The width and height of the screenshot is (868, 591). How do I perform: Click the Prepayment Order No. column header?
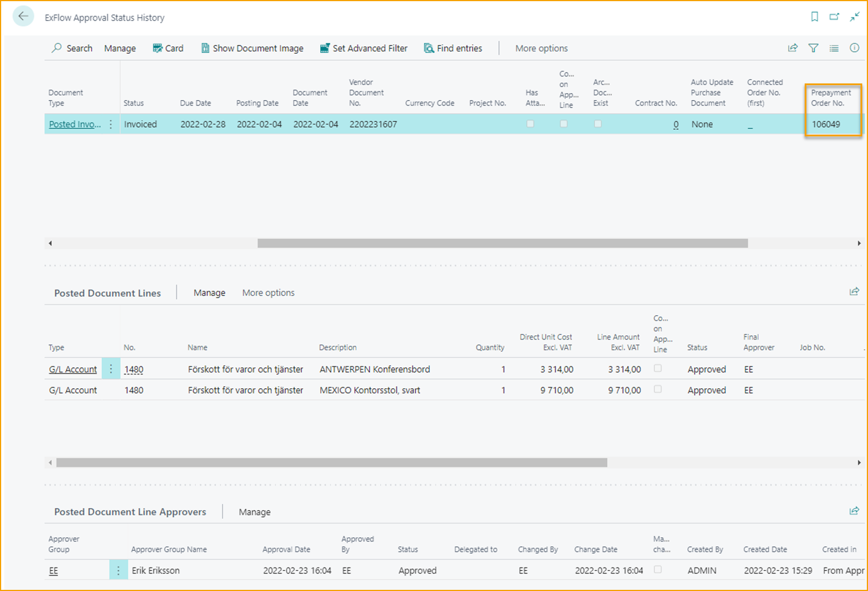tap(831, 98)
